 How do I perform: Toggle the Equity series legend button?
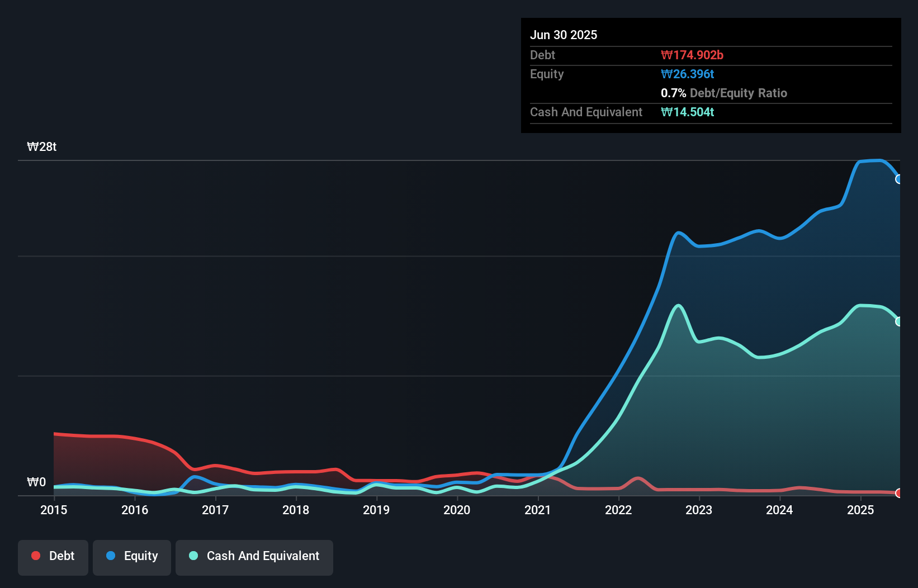click(x=132, y=557)
